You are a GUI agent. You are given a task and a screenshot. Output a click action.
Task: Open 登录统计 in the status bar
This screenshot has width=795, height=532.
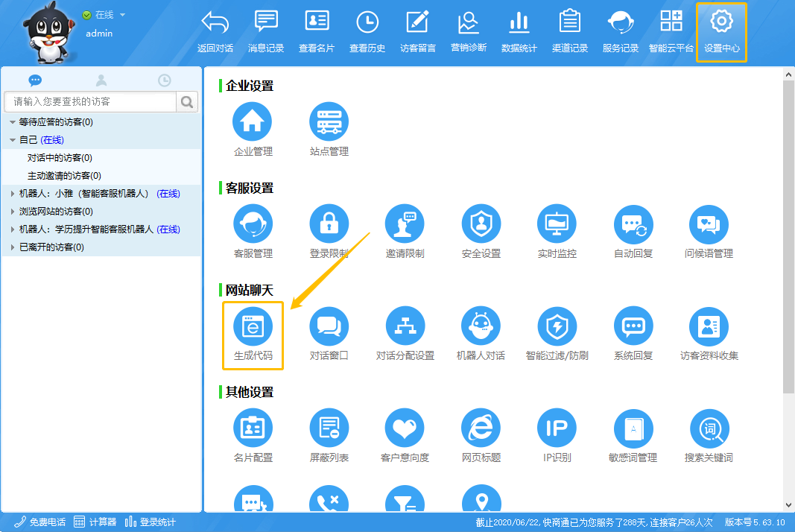[151, 522]
